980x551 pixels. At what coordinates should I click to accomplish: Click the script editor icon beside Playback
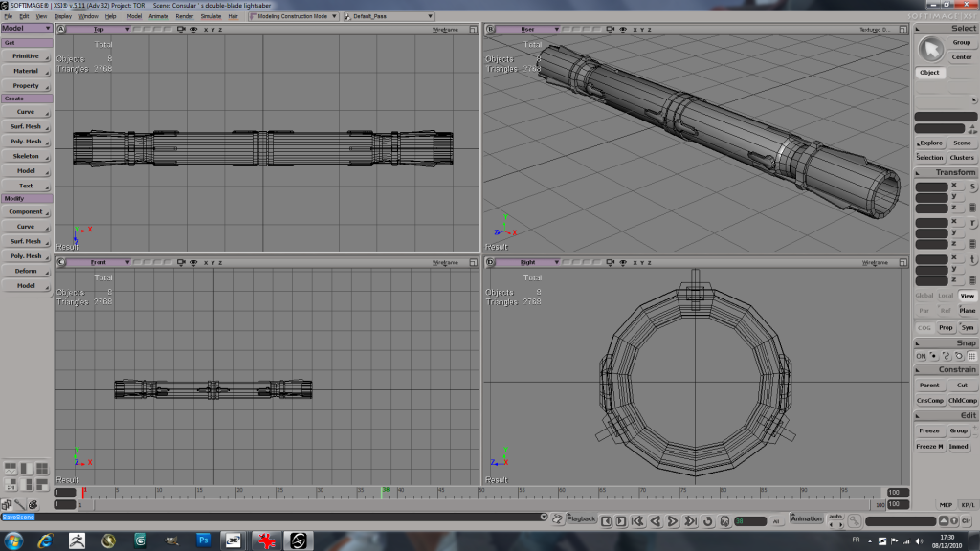coord(558,518)
